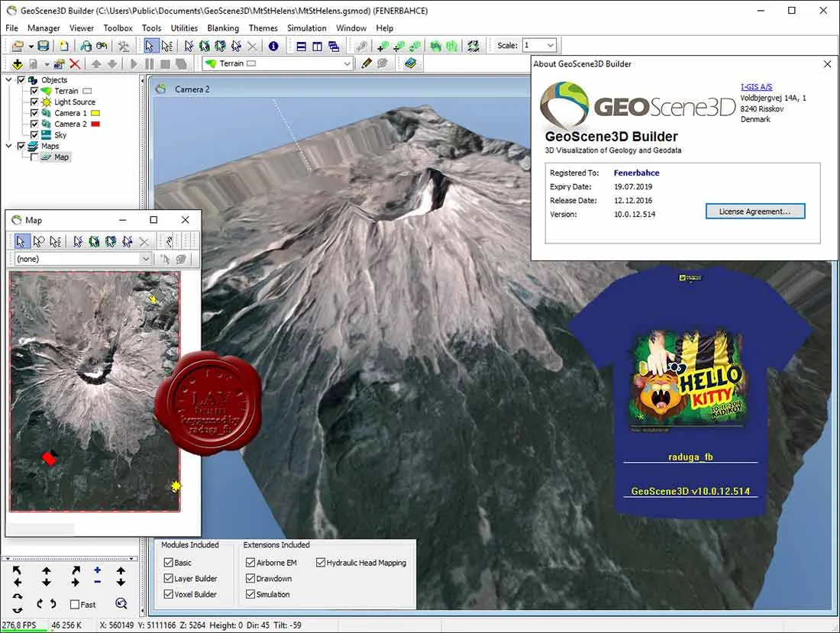
Task: Toggle the Map checkbox under Maps
Action: point(34,157)
